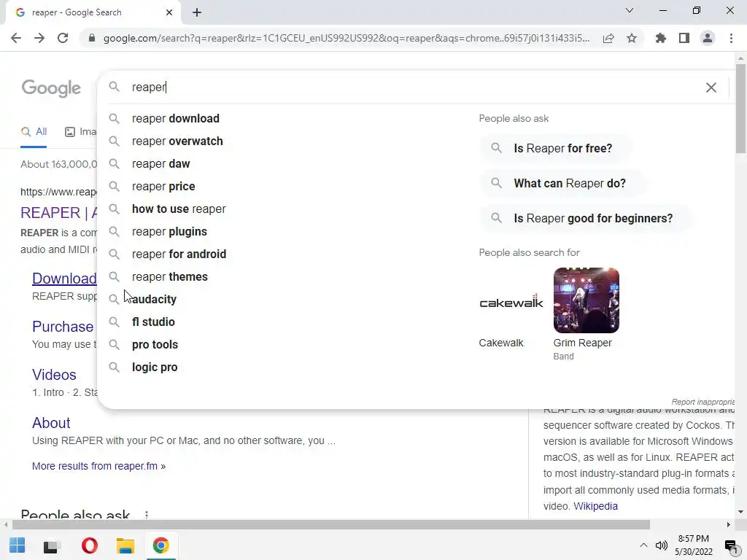
Task: View site info via padlock icon
Action: click(92, 38)
